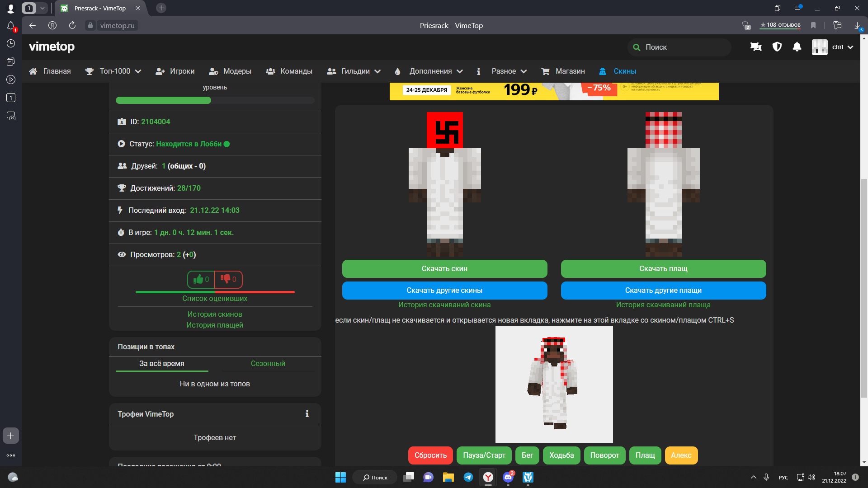The width and height of the screenshot is (868, 488).
Task: Click the shield icon in site header
Action: (x=777, y=47)
